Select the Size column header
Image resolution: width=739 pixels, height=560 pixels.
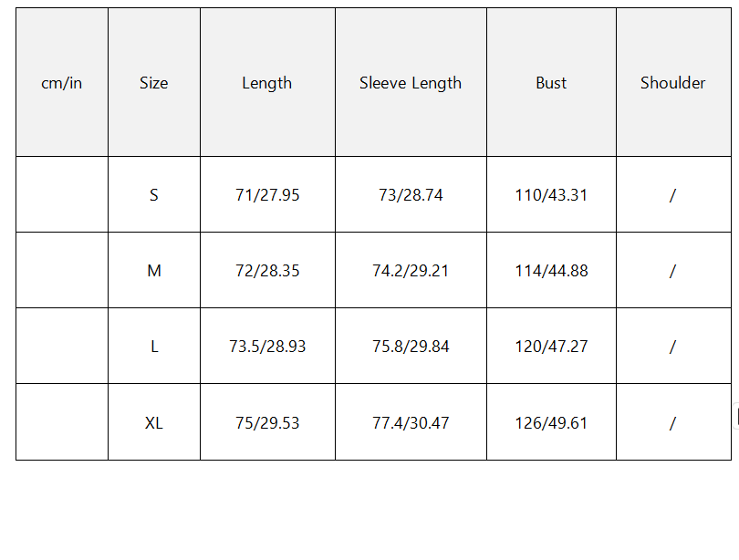click(x=154, y=83)
